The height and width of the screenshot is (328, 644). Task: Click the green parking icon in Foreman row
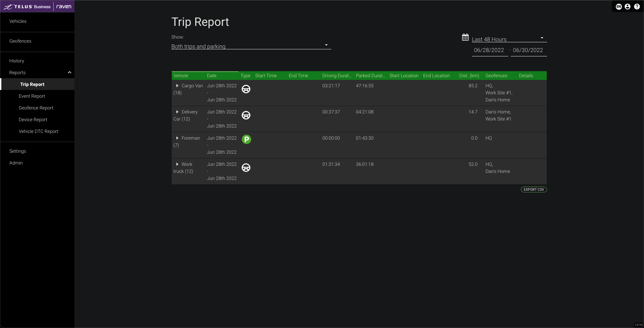[x=246, y=139]
